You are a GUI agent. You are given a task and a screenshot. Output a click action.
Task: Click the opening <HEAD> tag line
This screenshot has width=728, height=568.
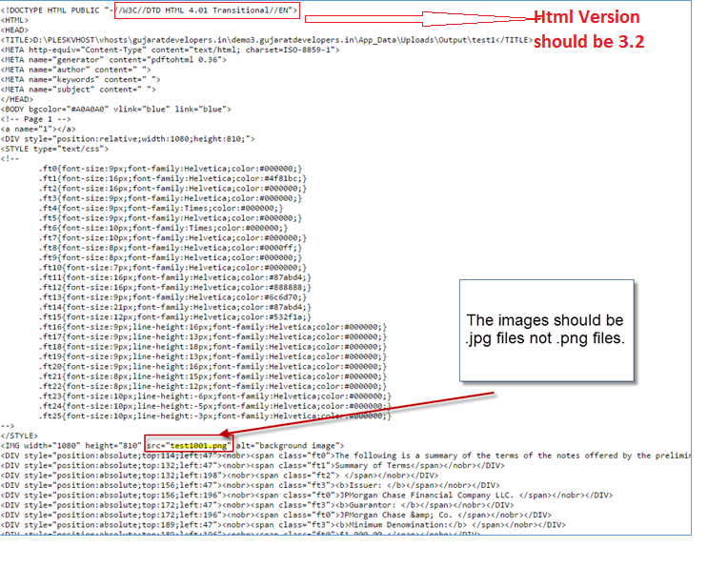tap(14, 30)
